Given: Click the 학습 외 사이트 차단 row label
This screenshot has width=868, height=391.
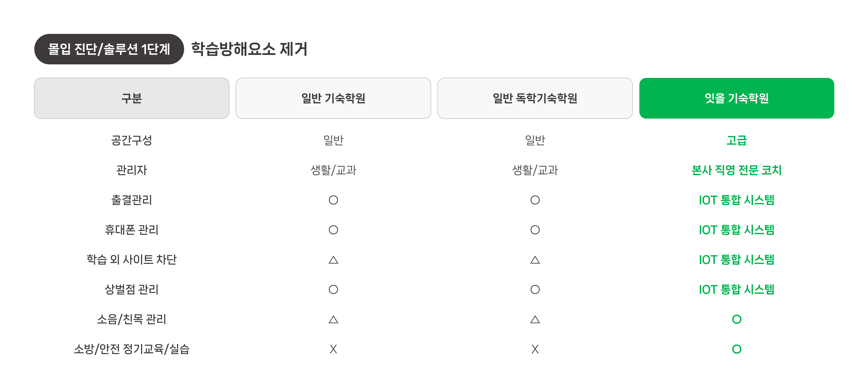Looking at the screenshot, I should click(132, 260).
